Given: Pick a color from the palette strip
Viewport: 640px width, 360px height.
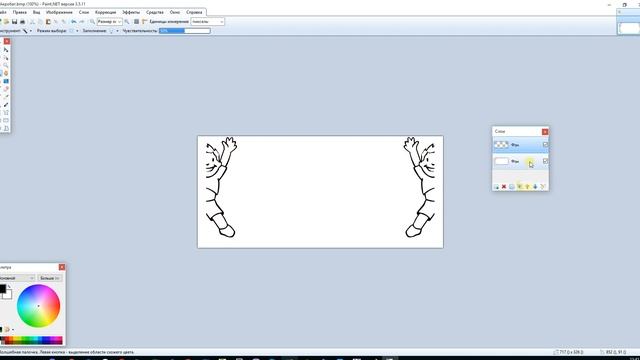Looking at the screenshot, I should pos(32,340).
